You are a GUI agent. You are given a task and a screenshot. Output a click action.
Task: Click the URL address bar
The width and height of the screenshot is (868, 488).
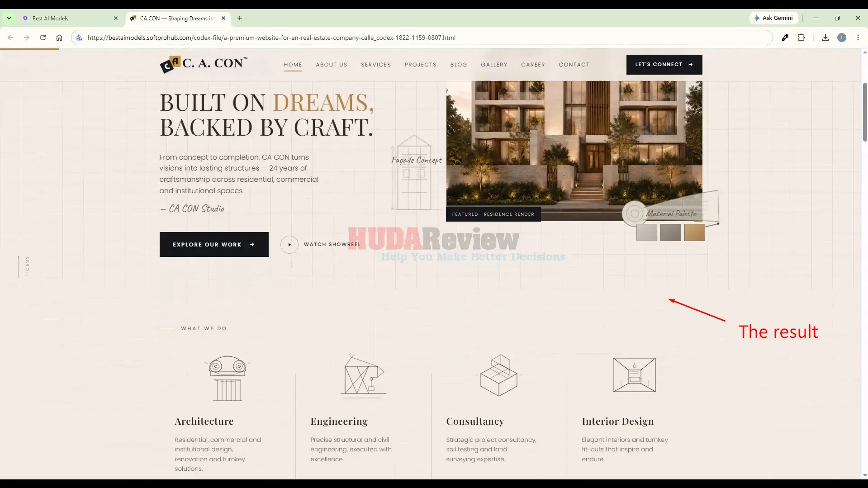coord(425,38)
